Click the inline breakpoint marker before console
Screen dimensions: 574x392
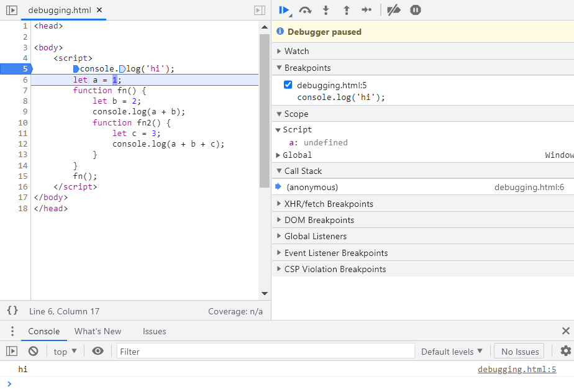click(76, 69)
